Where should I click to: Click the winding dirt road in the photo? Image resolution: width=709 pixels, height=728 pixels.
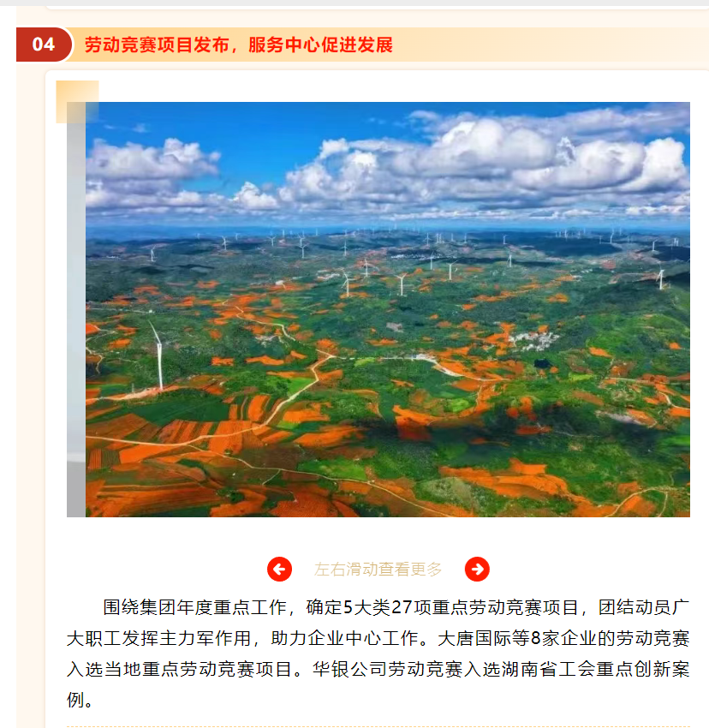[x=297, y=390]
